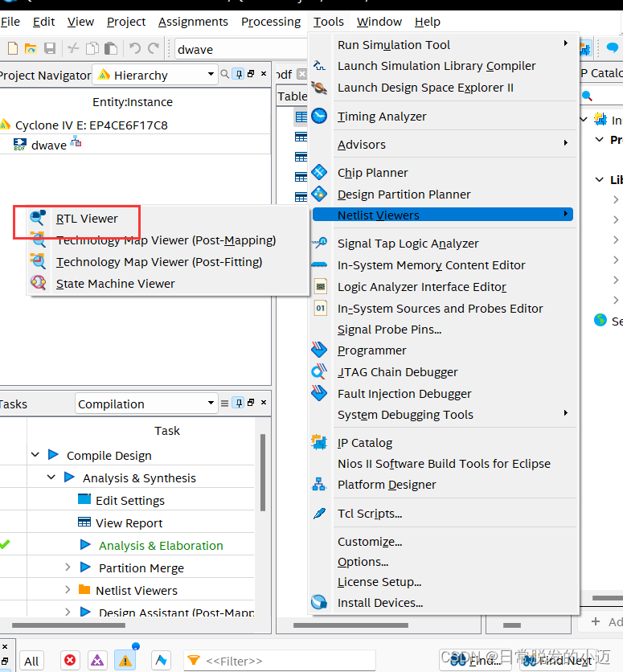Click the Design Partition Planner icon
Screen dimensions: 623x672
point(319,195)
